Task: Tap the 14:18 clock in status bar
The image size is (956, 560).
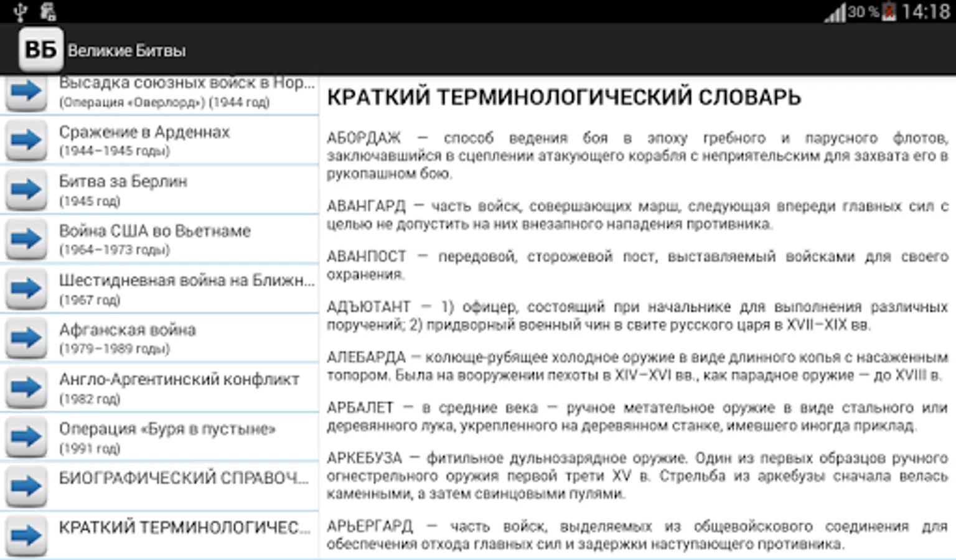Action: (926, 12)
